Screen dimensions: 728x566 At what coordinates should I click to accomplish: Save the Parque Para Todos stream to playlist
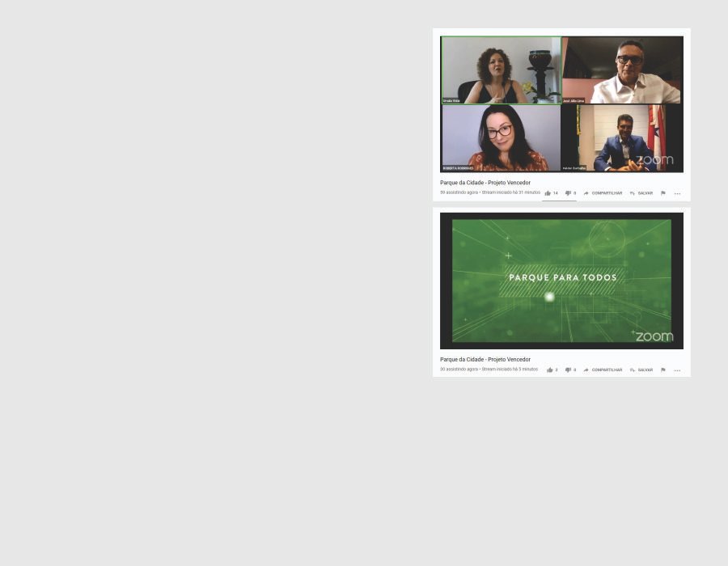(x=641, y=370)
